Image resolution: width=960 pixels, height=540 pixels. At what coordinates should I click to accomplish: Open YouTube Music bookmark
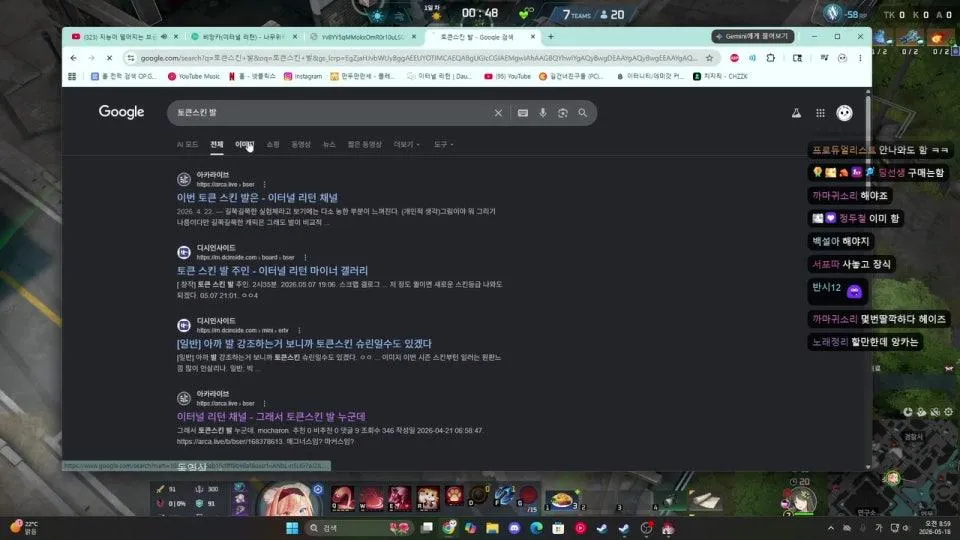[193, 77]
